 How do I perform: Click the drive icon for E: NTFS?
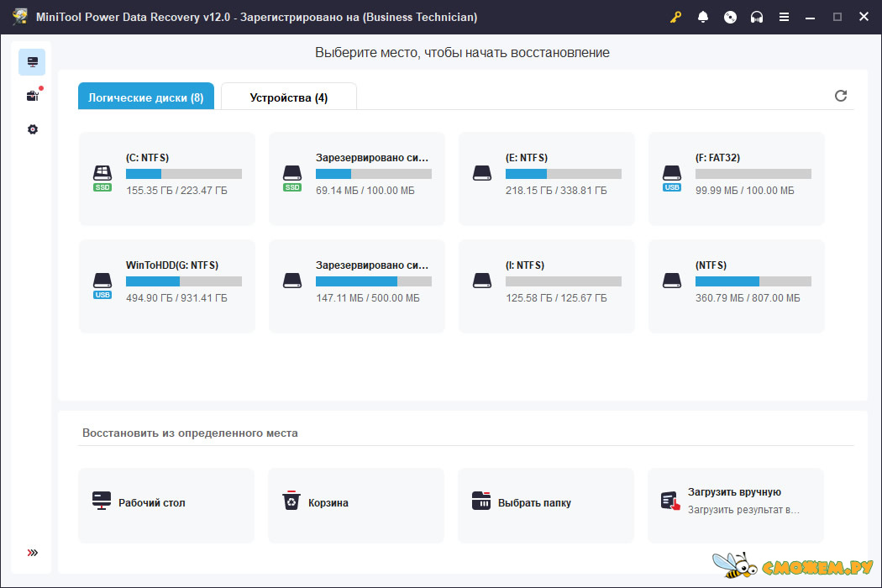coord(482,173)
